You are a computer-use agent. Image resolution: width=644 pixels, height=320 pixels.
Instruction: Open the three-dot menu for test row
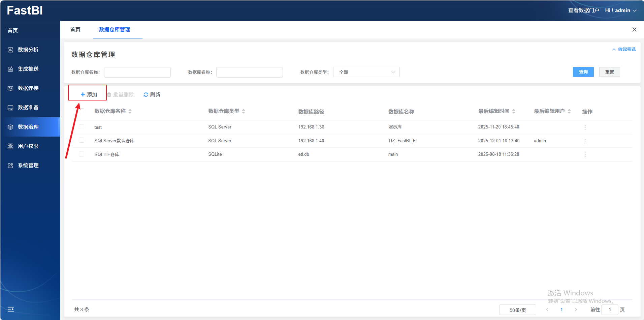(585, 127)
